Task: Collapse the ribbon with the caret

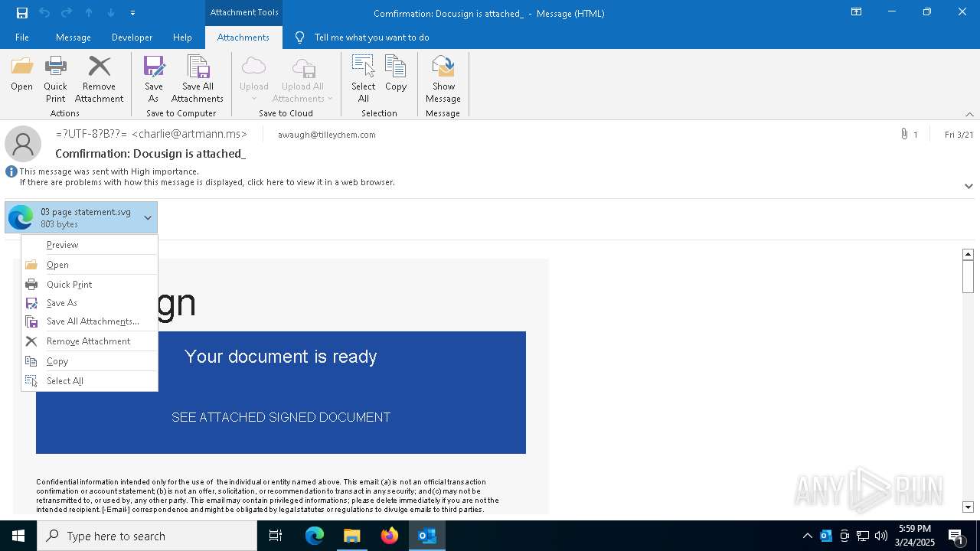Action: (969, 114)
